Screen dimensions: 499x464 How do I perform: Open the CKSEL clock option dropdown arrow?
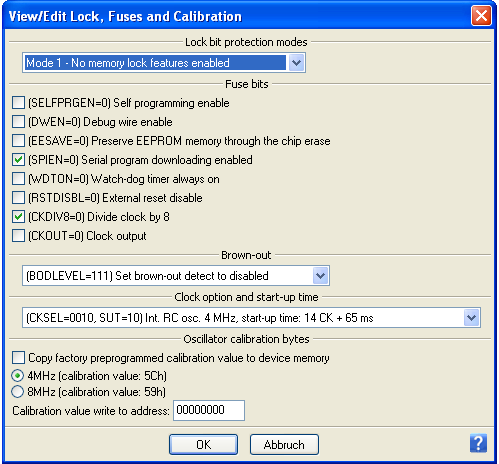pos(471,318)
